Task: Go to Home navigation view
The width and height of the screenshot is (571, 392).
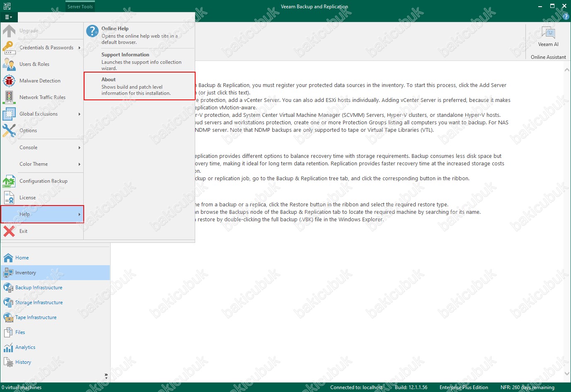Action: coord(56,258)
